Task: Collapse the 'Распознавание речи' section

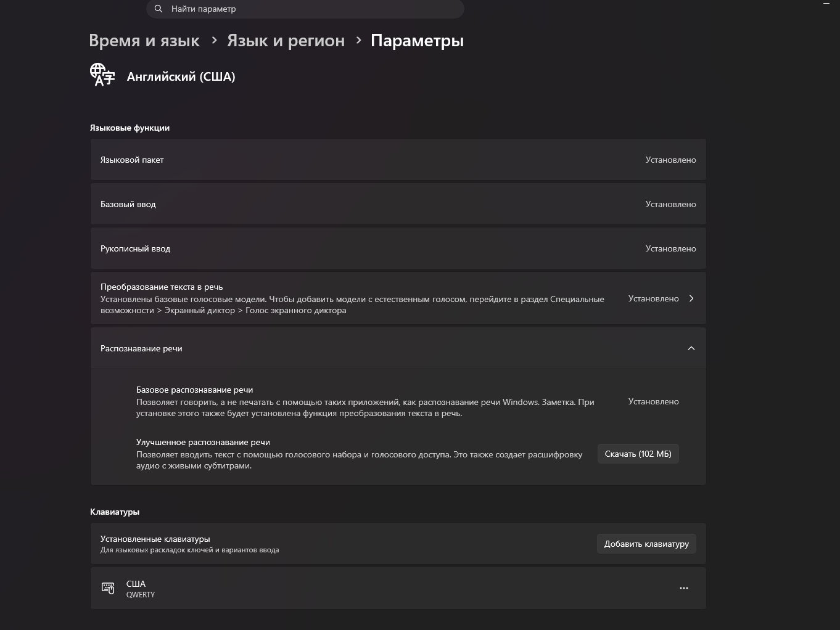Action: coord(691,348)
